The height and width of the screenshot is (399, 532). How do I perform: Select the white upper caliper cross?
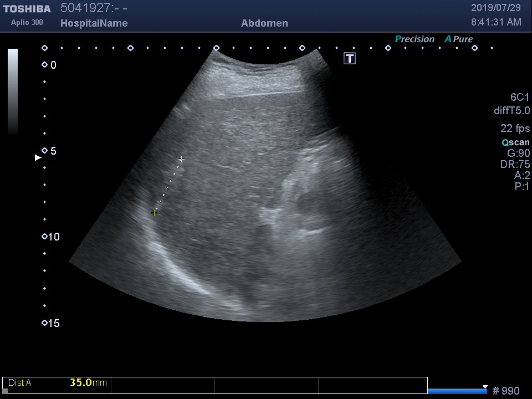(181, 160)
